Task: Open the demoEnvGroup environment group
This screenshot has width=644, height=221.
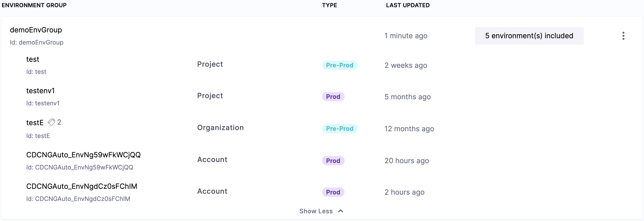Action: (x=36, y=30)
